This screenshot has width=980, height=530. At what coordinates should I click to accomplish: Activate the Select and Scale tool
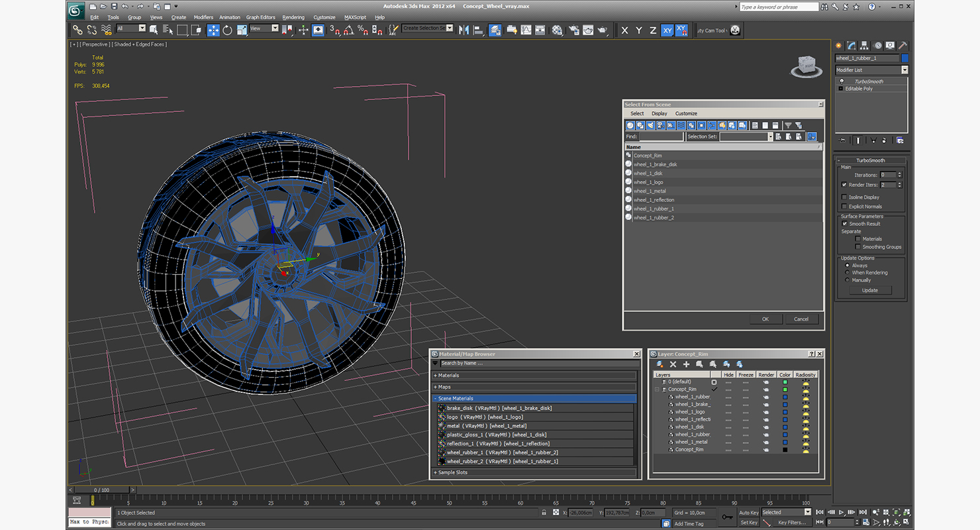[242, 30]
